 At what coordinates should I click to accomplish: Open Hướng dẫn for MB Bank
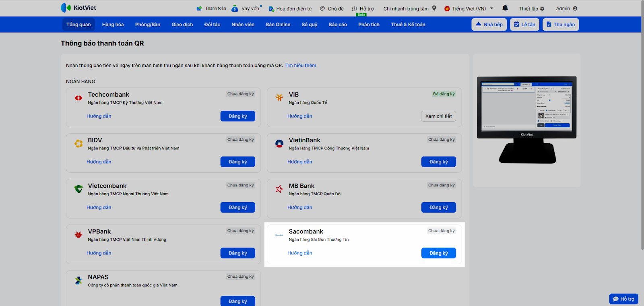pyautogui.click(x=300, y=207)
